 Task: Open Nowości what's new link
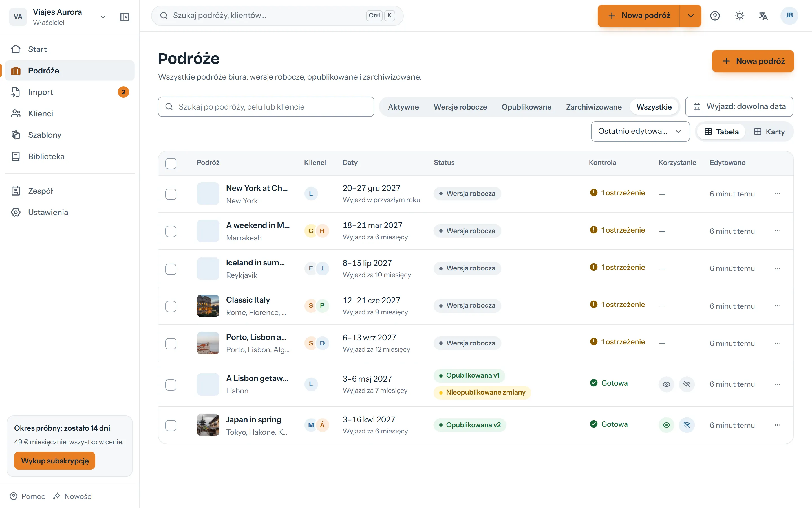[73, 496]
